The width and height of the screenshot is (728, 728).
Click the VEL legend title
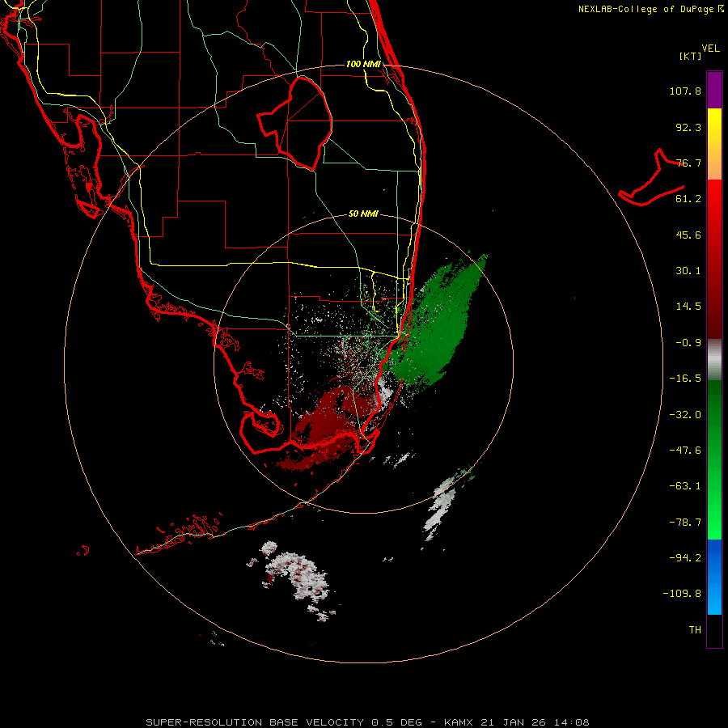710,49
